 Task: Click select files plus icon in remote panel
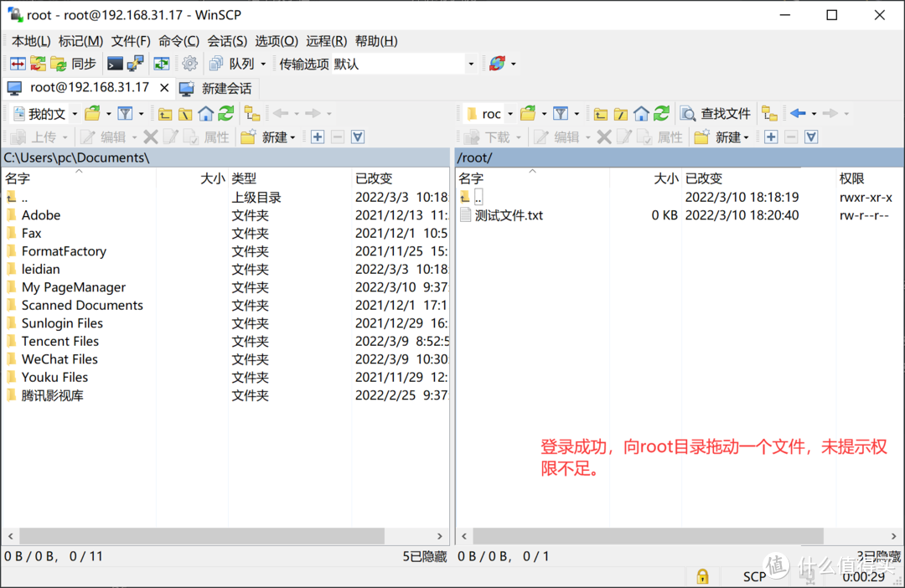[x=771, y=137]
